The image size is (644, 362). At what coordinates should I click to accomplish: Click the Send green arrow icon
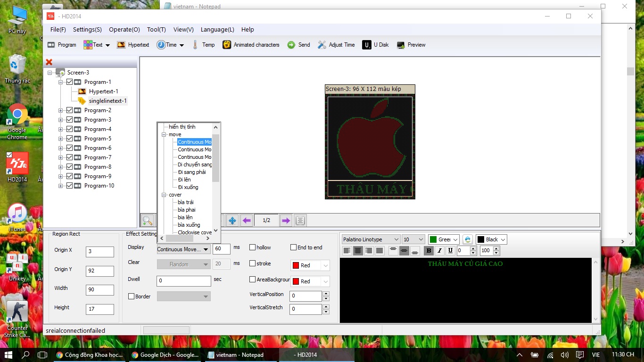291,45
